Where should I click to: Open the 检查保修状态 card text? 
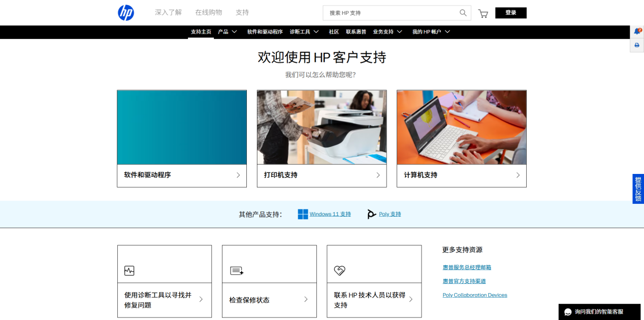pos(249,300)
